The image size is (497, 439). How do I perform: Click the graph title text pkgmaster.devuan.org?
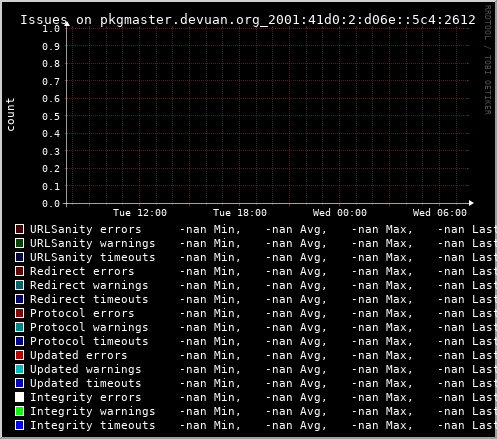(x=180, y=20)
